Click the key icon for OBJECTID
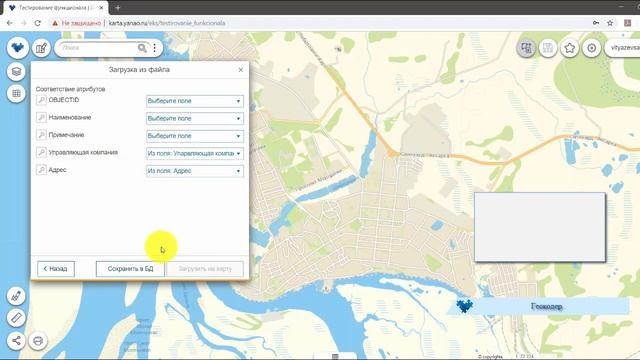The width and height of the screenshot is (640, 360). coord(41,100)
